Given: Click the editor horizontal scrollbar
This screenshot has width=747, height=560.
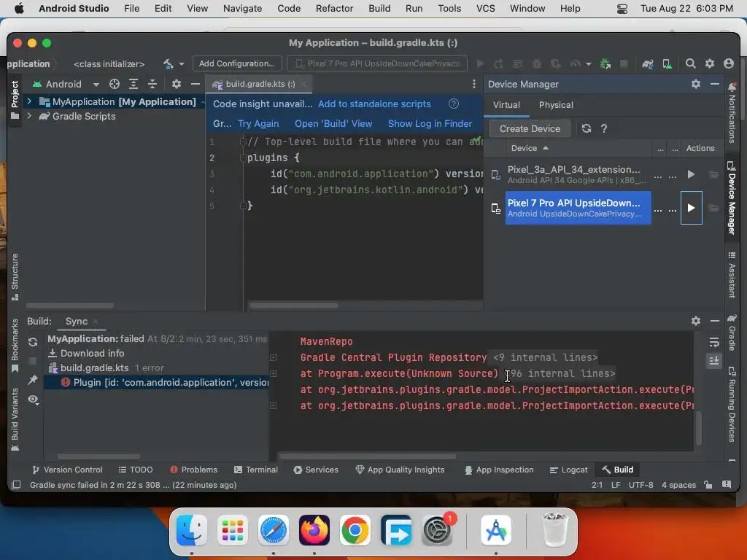Looking at the screenshot, I should [294, 306].
